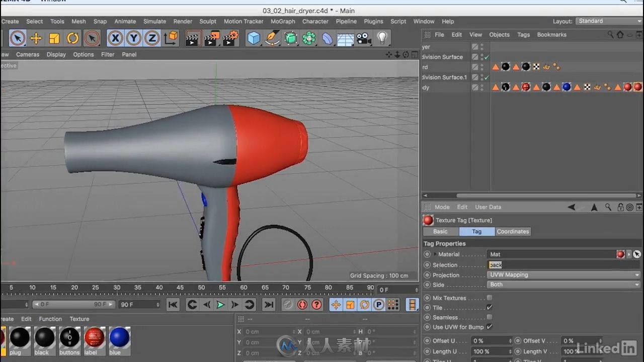Select the spline Pen tool

coord(272,38)
